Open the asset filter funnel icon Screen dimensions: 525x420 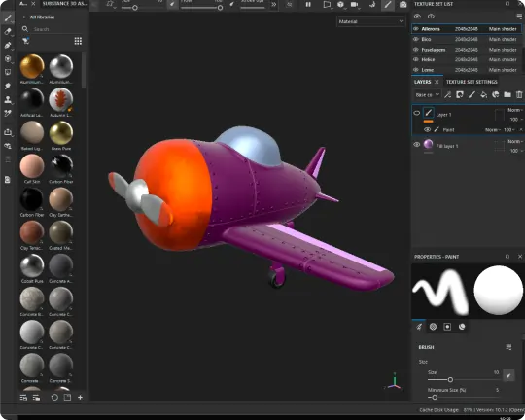click(x=25, y=41)
